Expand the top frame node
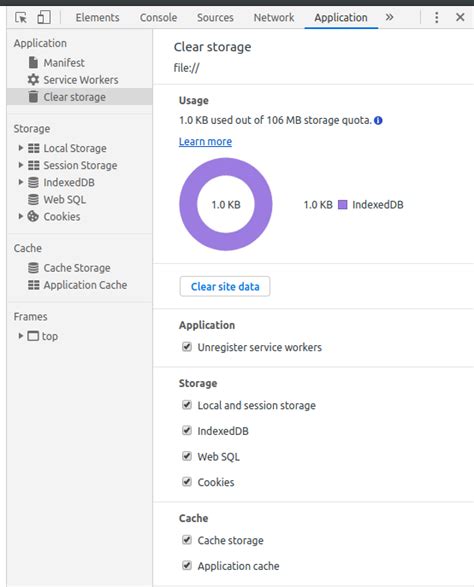Image resolution: width=474 pixels, height=587 pixels. [21, 336]
